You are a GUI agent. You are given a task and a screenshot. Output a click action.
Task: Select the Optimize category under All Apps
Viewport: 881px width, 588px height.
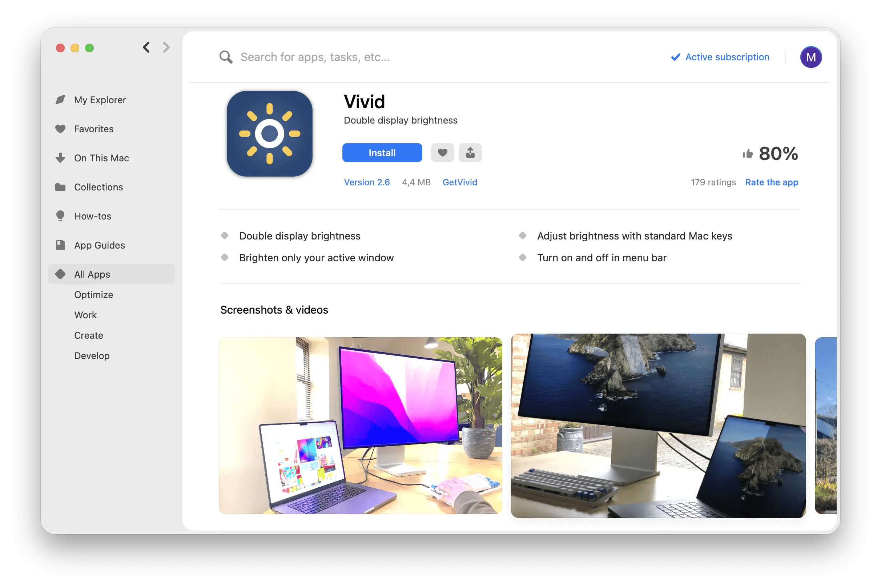93,294
